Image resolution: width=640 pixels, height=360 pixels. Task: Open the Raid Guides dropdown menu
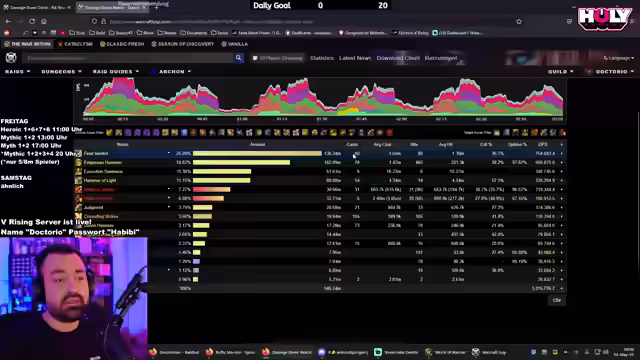pyautogui.click(x=116, y=71)
